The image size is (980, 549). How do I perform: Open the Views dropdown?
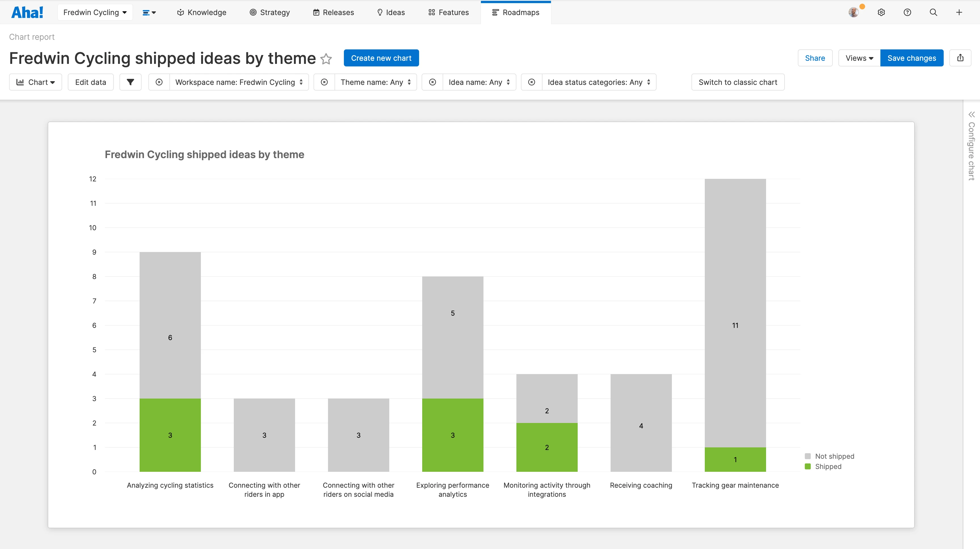coord(859,58)
